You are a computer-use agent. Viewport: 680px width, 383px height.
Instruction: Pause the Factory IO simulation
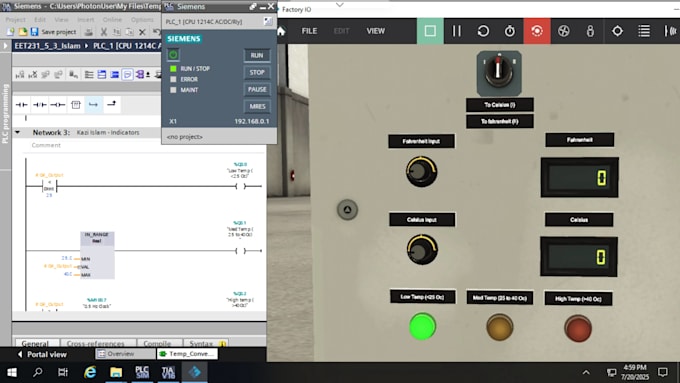pos(457,31)
